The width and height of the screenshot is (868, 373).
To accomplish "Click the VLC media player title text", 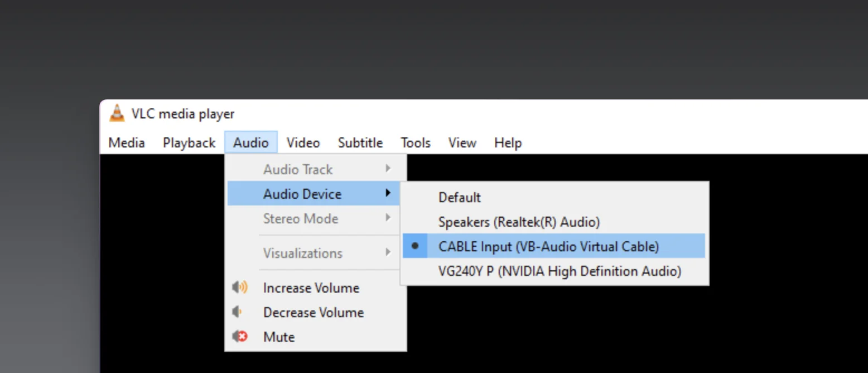I will click(183, 114).
